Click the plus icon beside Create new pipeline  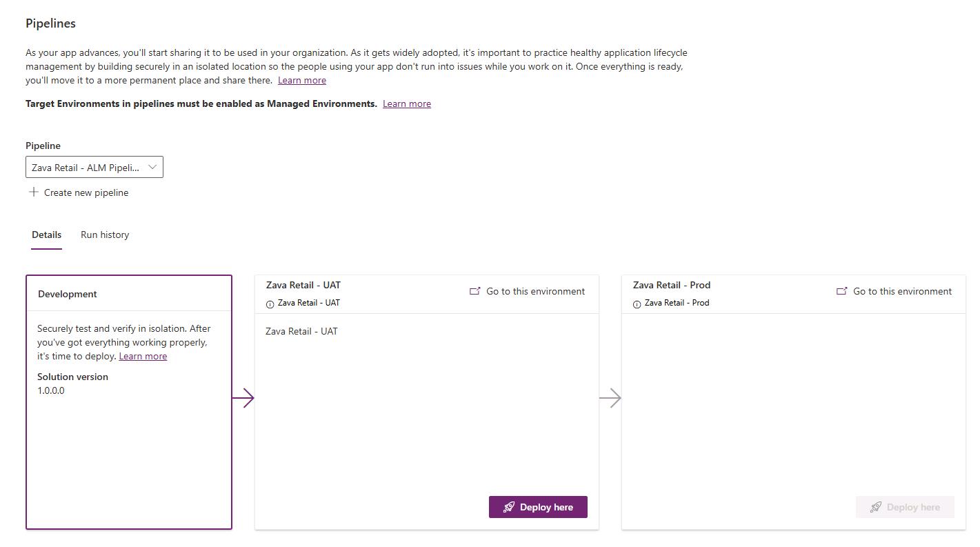coord(33,192)
